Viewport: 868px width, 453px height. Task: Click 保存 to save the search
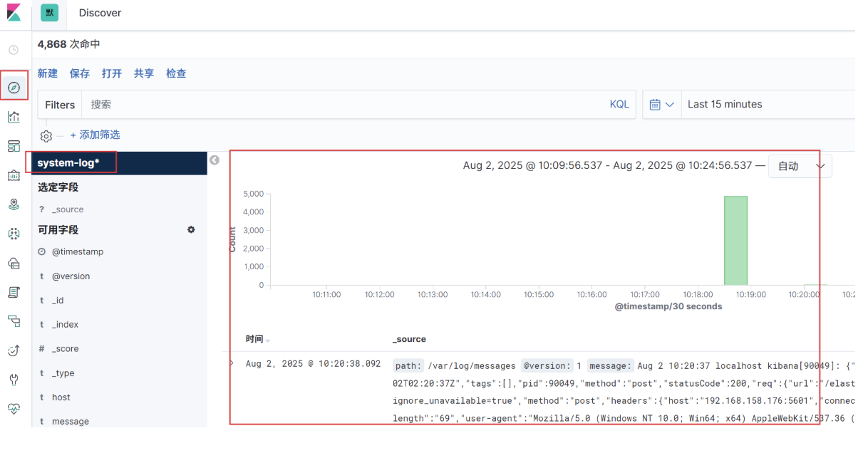[80, 73]
